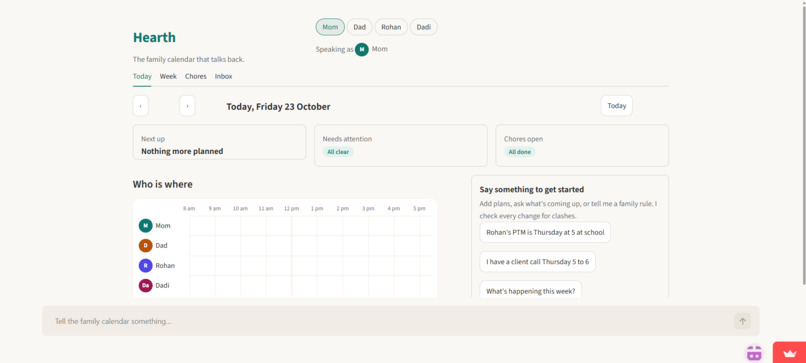Viewport: 806px width, 363px height.
Task: Switch speaker to Dad
Action: coord(359,27)
